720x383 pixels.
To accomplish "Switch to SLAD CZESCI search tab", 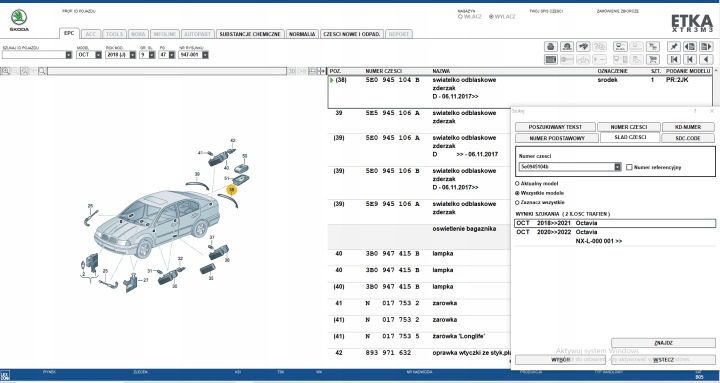I will point(630,138).
